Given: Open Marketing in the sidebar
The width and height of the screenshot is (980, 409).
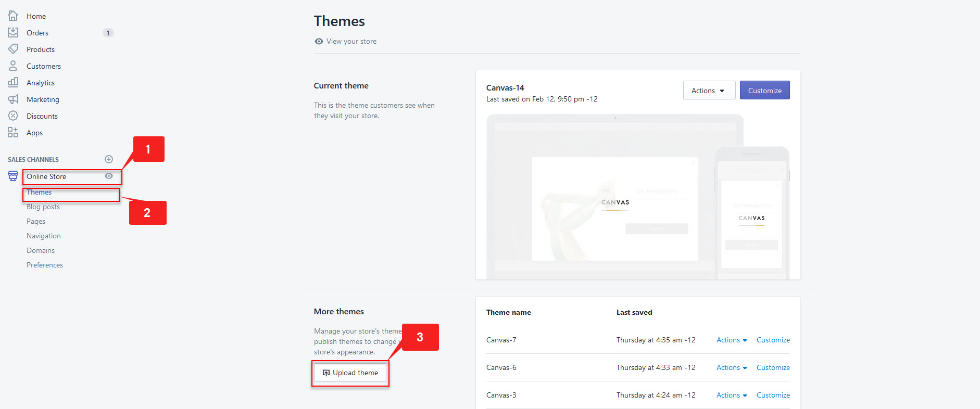Looking at the screenshot, I should coord(43,99).
